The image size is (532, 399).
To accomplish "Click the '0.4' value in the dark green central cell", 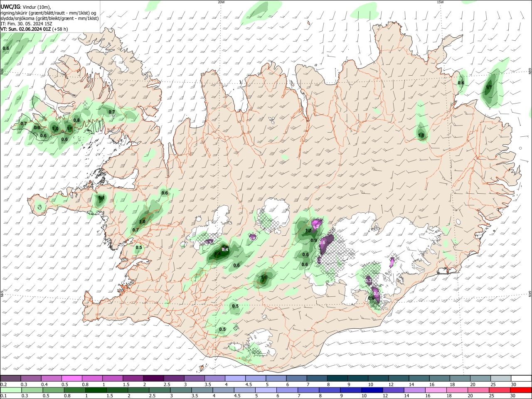I will (x=225, y=249).
